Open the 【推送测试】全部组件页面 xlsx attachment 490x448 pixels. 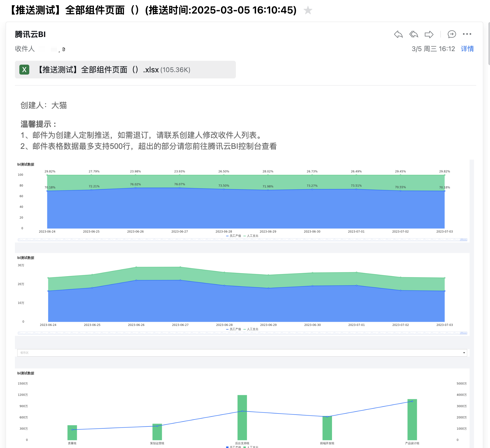pos(114,70)
